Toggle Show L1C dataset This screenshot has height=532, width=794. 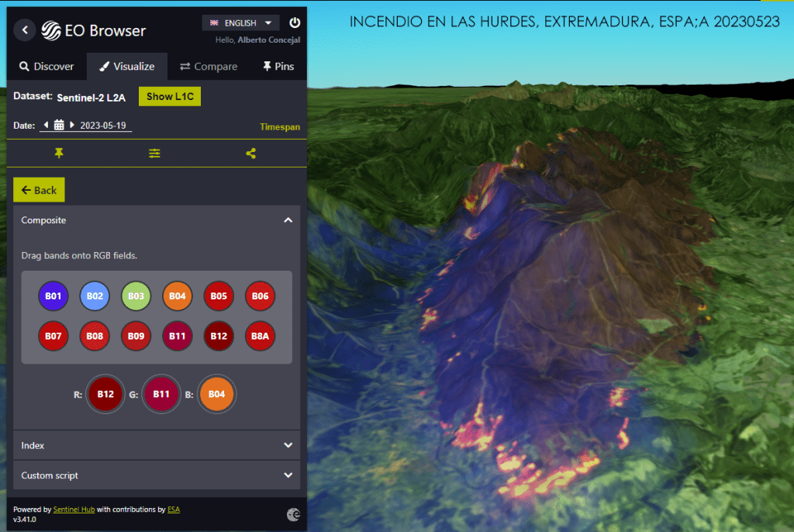click(169, 97)
